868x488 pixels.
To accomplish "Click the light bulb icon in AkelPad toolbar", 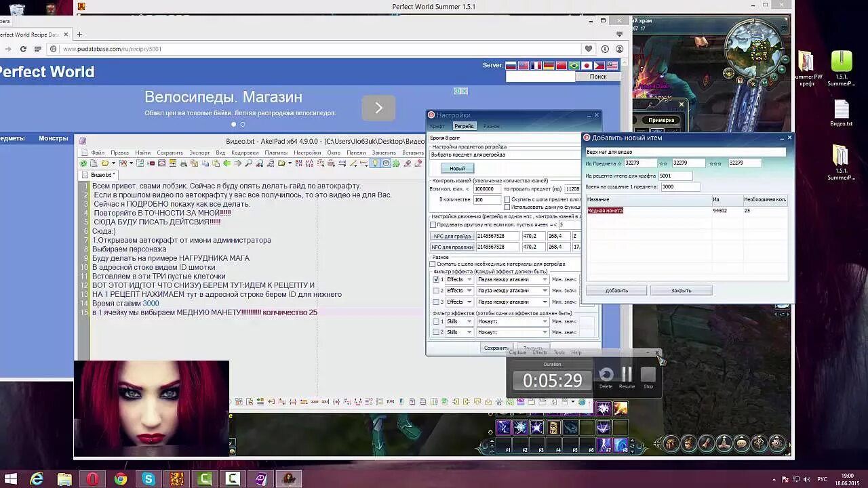I will 375,163.
